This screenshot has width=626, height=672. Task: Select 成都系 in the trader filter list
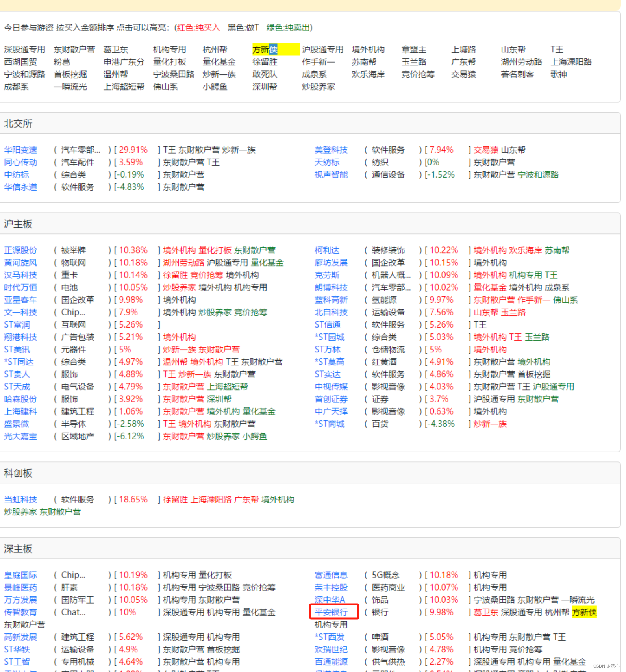[16, 87]
